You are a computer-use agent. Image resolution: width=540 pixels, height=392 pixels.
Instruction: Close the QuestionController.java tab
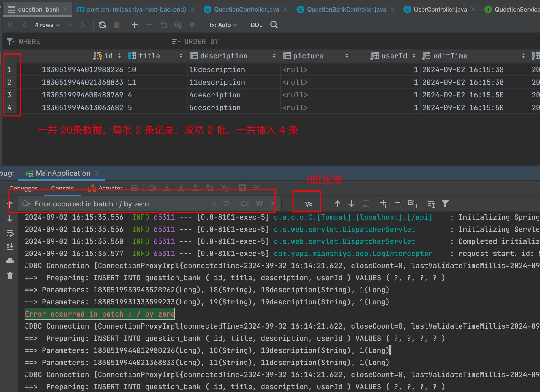[x=286, y=9]
